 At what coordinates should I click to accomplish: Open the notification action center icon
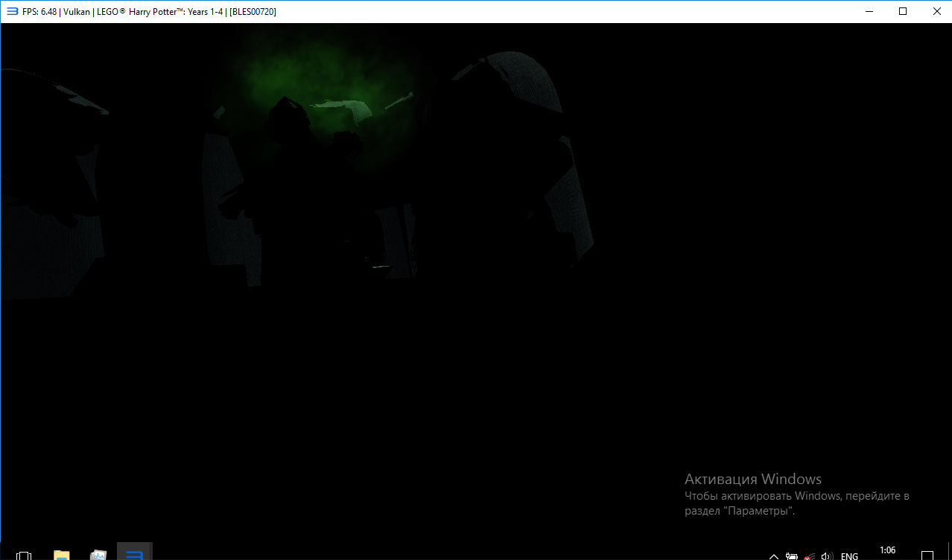pyautogui.click(x=927, y=555)
